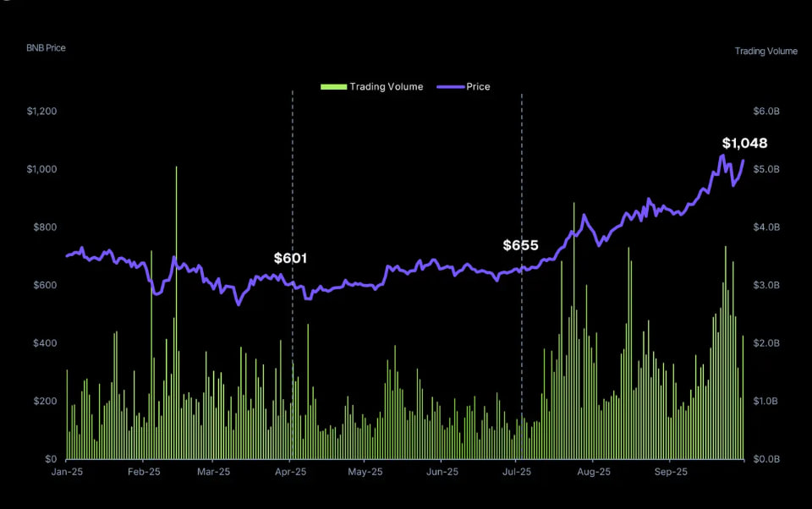812x509 pixels.
Task: Toggle the Price series legend label
Action: [x=478, y=87]
